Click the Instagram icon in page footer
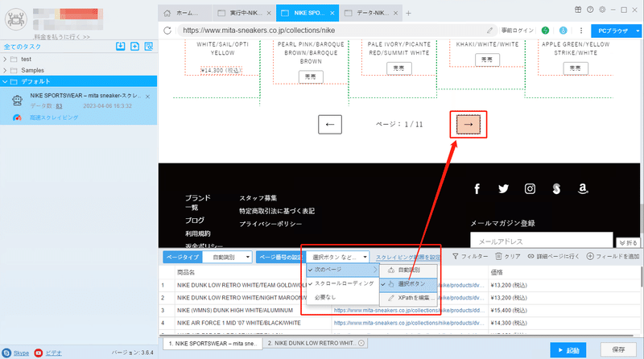 point(530,188)
